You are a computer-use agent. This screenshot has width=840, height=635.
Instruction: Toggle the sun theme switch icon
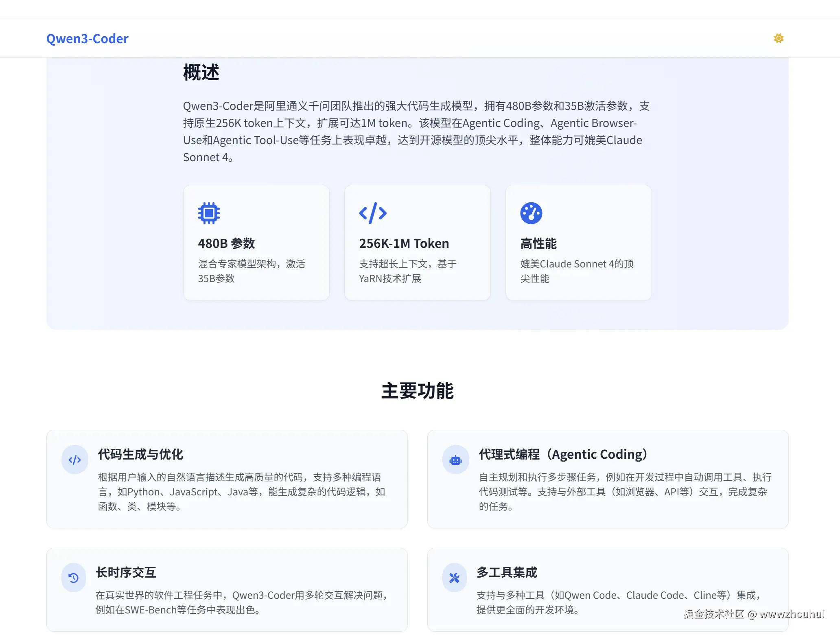pos(779,38)
